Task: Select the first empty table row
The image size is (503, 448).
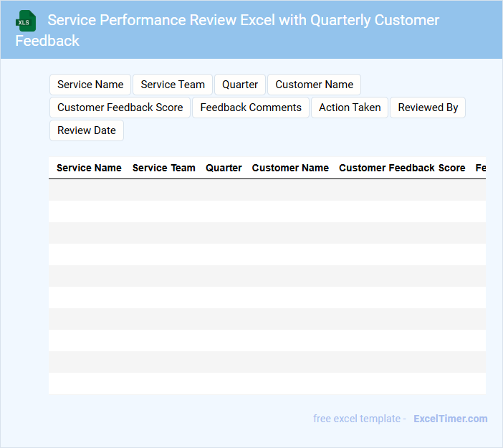Action: 267,190
